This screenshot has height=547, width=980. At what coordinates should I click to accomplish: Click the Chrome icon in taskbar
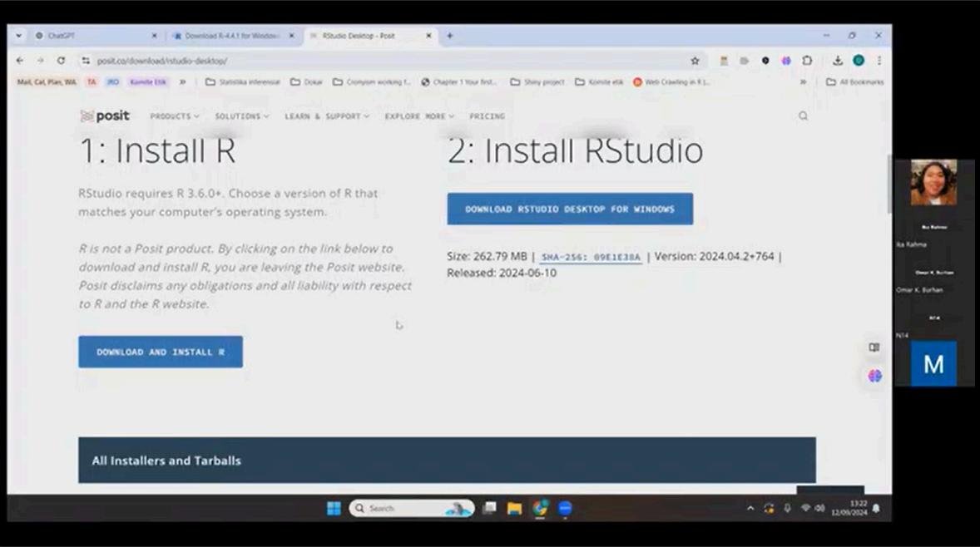pyautogui.click(x=540, y=508)
